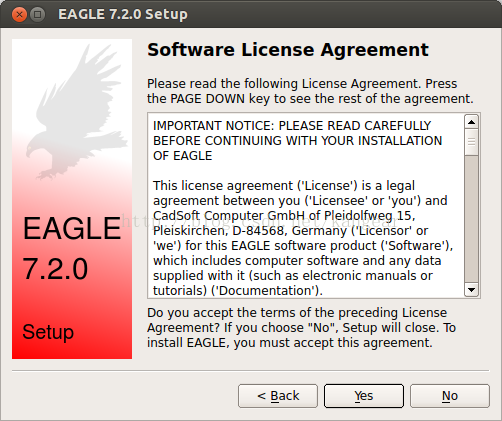This screenshot has height=421, width=502.
Task: Click the CadSoft Computer GmbH line in the license
Action: [284, 216]
